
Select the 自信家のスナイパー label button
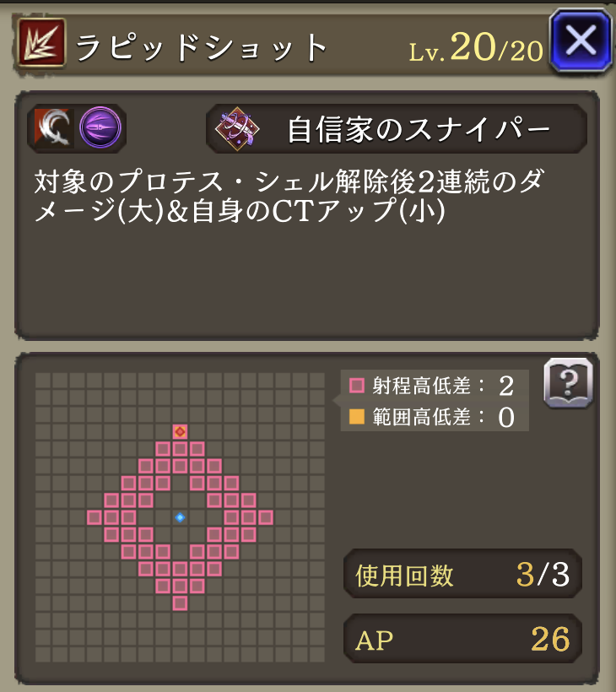(x=397, y=129)
